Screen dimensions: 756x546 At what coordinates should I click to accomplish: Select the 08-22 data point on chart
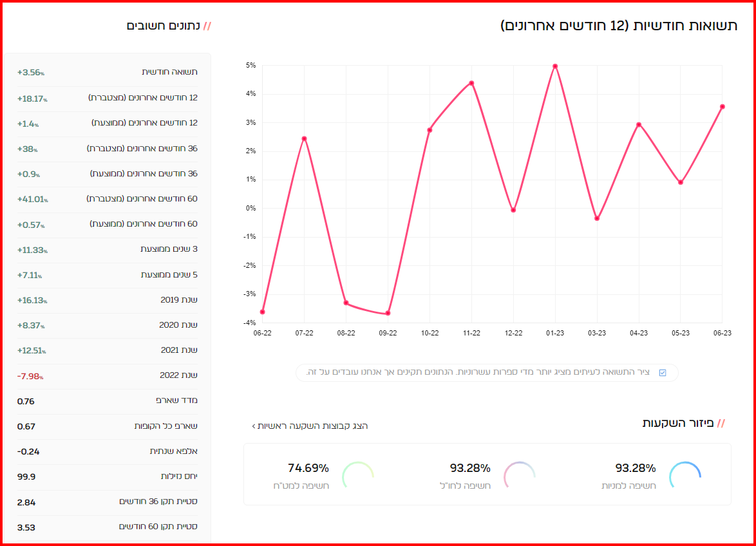(346, 303)
